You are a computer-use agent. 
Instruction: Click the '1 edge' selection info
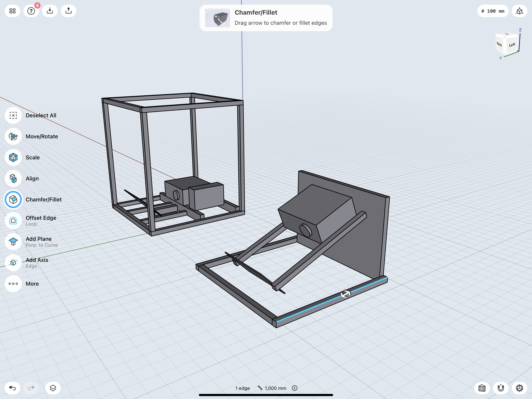point(242,388)
